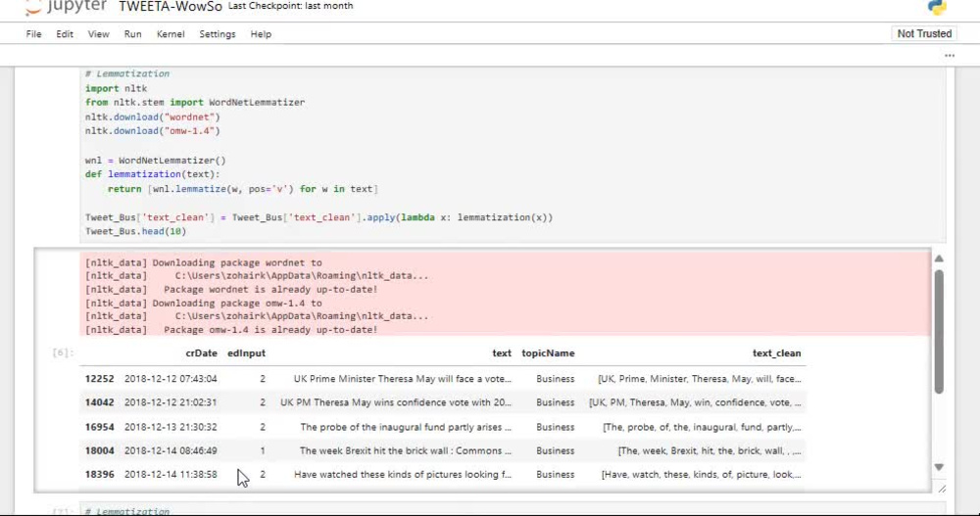Click date 2018-12-14 08:46:49
Viewport: 980px width, 516px height.
pos(171,450)
